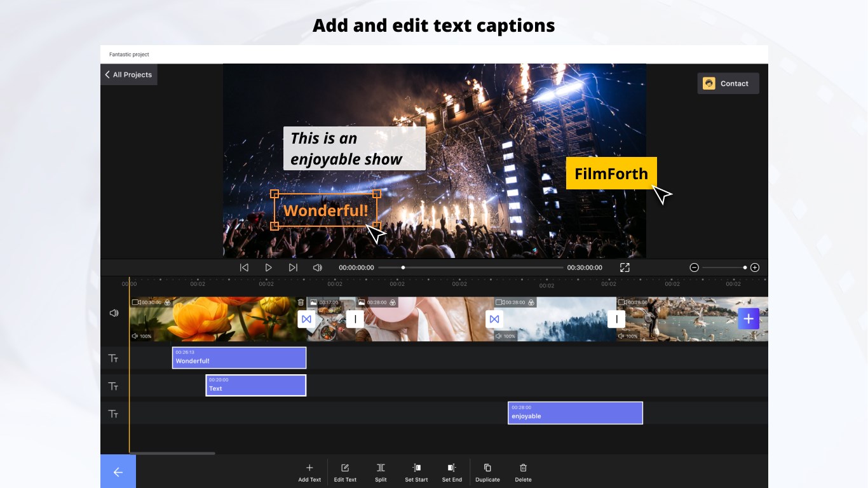The width and height of the screenshot is (868, 488).
Task: Select the enjoyable text clip on timeline
Action: point(575,412)
